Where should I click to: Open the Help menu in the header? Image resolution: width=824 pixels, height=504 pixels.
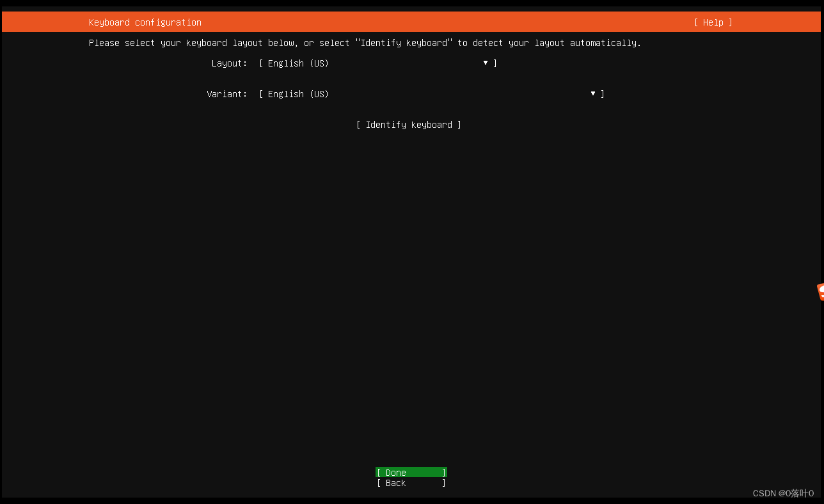tap(713, 22)
